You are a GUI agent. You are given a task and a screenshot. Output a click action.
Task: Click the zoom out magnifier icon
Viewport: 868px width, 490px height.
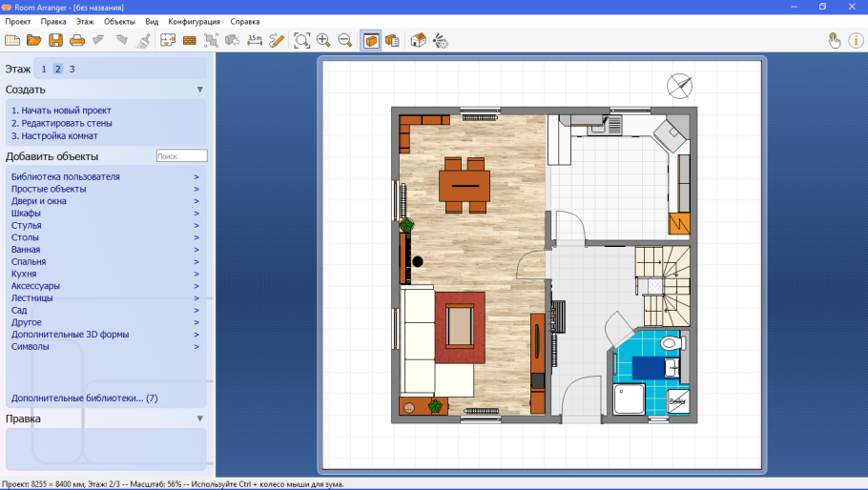345,40
